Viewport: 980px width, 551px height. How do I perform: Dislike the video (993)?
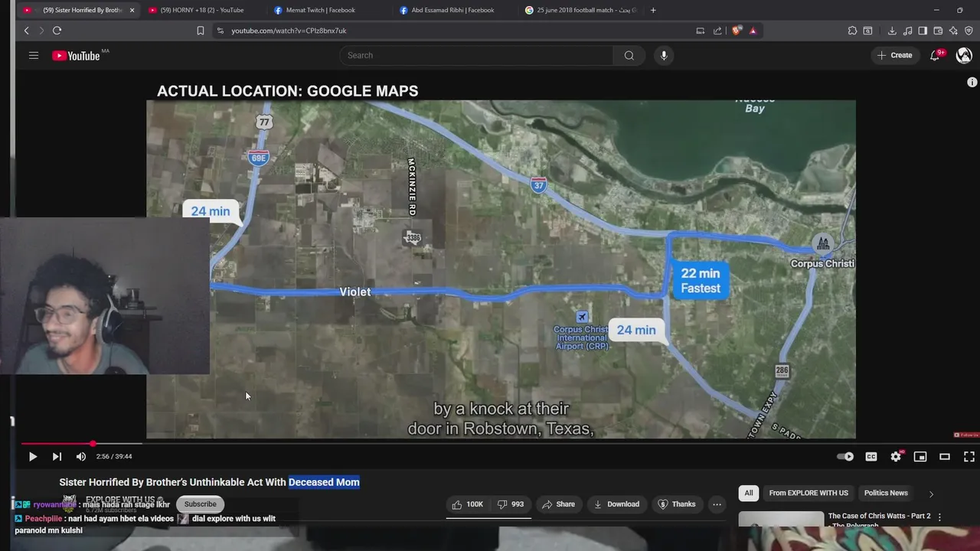pyautogui.click(x=511, y=504)
